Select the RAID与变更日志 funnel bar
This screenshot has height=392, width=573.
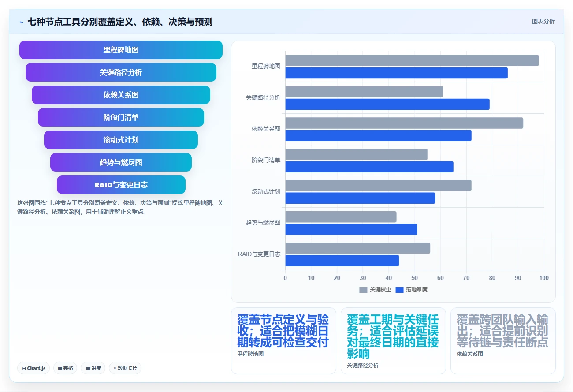121,185
